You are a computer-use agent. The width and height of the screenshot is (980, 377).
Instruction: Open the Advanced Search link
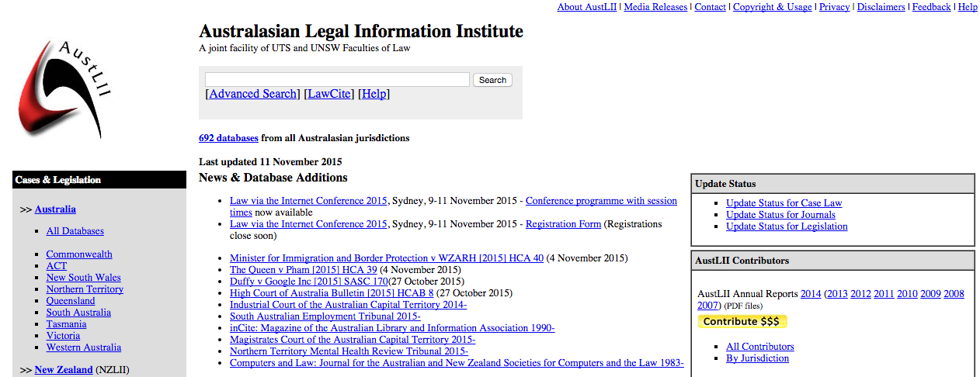tap(252, 94)
